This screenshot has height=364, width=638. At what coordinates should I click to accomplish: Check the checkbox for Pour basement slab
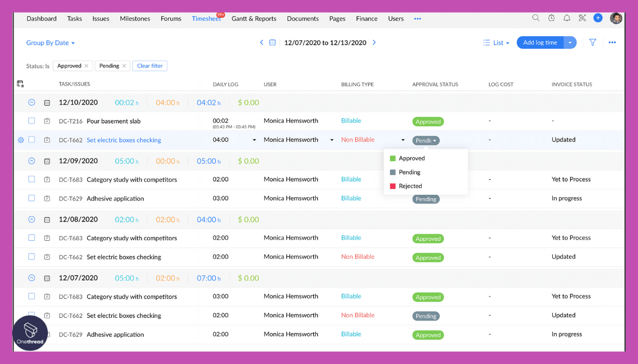click(31, 121)
